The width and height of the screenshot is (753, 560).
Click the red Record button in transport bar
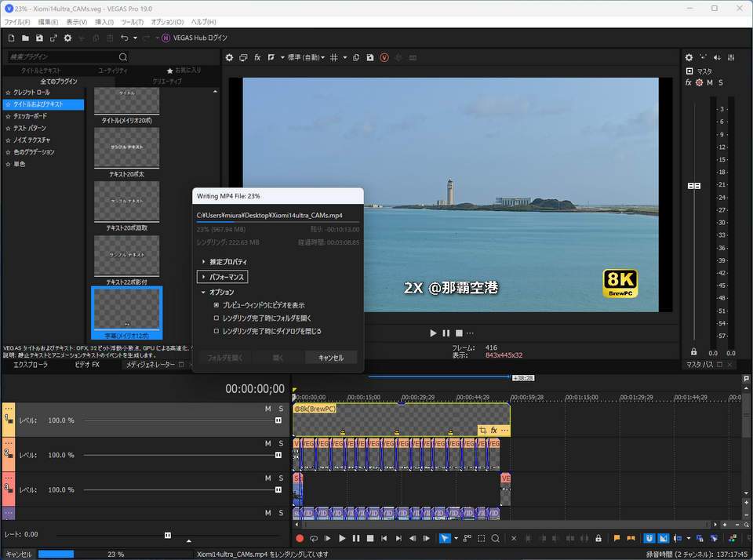click(x=299, y=539)
